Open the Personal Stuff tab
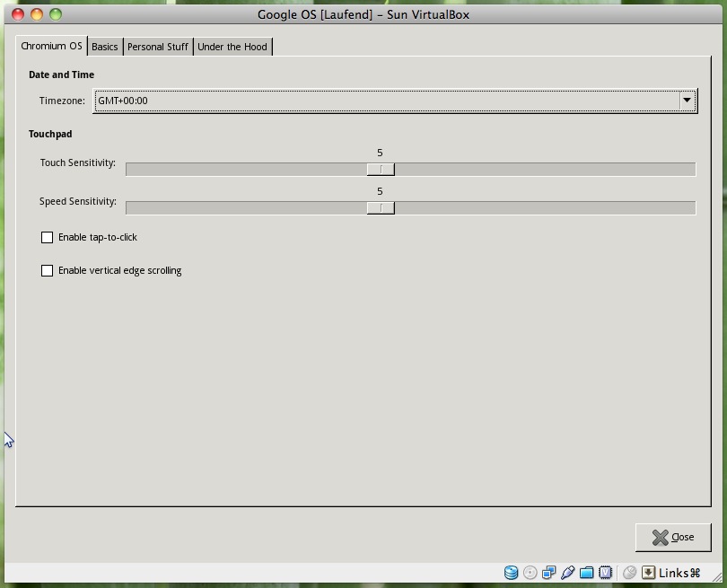Viewport: 727px width, 588px height. click(158, 47)
